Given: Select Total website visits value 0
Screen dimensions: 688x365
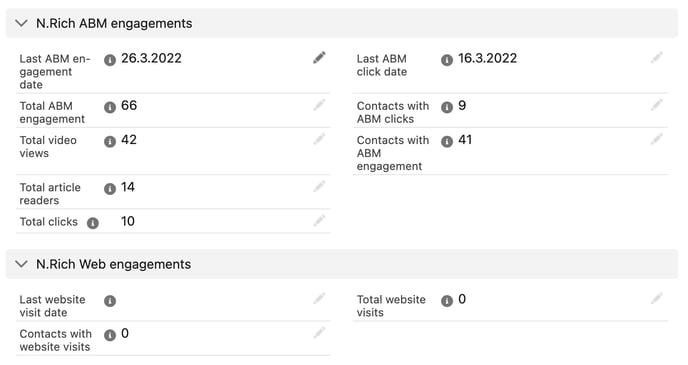Looking at the screenshot, I should pyautogui.click(x=462, y=299).
